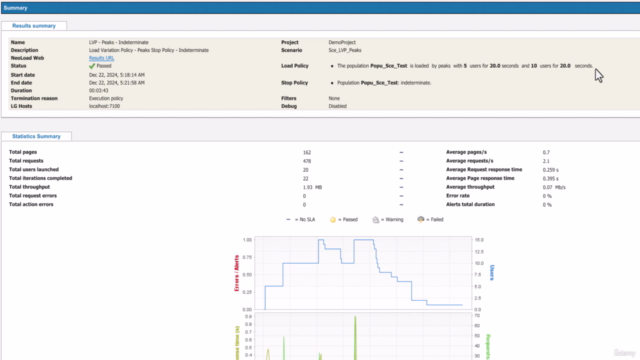Click the Alerts total duration value 0 %
Image resolution: width=640 pixels, height=360 pixels.
coord(547,205)
